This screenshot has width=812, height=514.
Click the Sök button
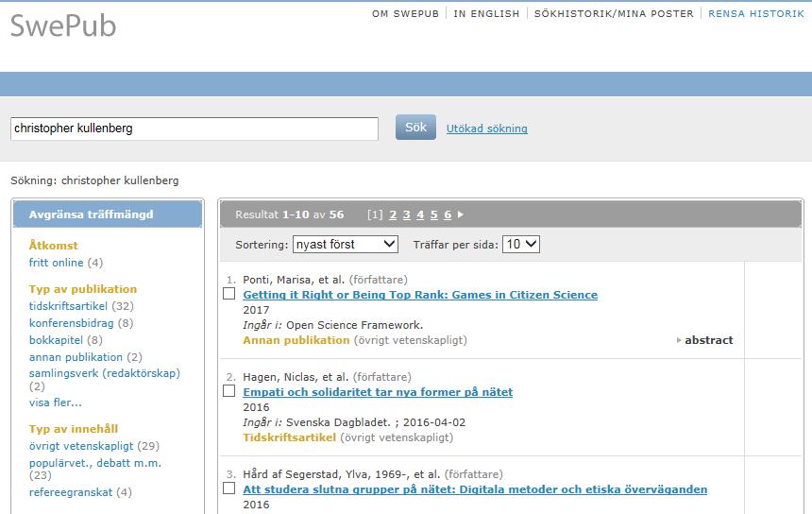415,128
